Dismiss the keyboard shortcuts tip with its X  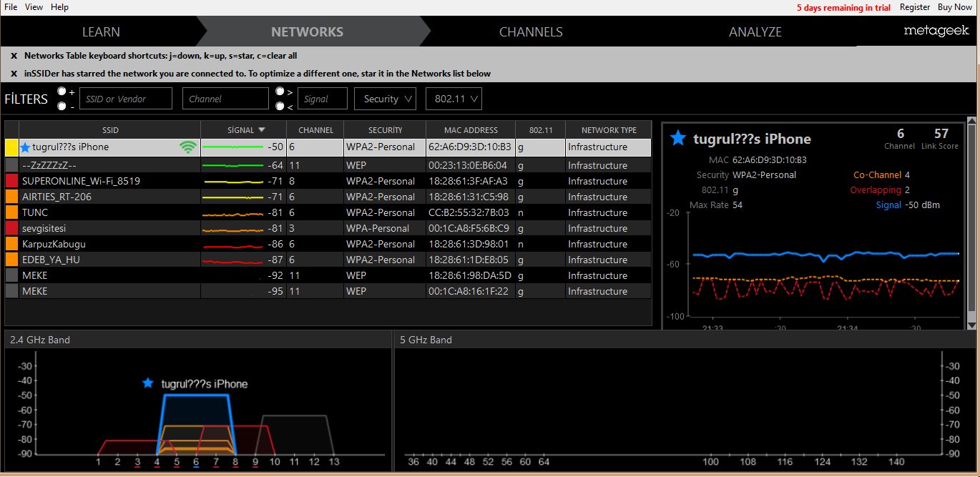point(14,56)
